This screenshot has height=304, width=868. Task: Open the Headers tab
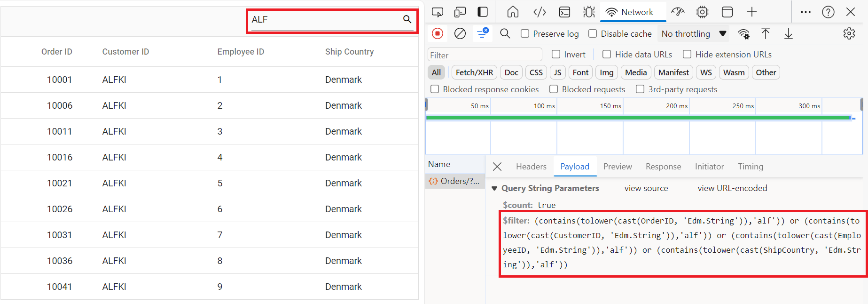(531, 167)
